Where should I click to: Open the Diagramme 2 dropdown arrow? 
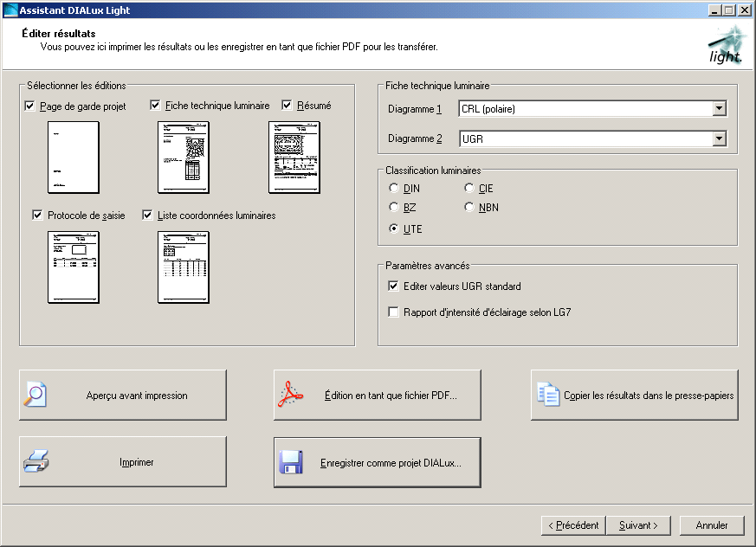point(719,138)
